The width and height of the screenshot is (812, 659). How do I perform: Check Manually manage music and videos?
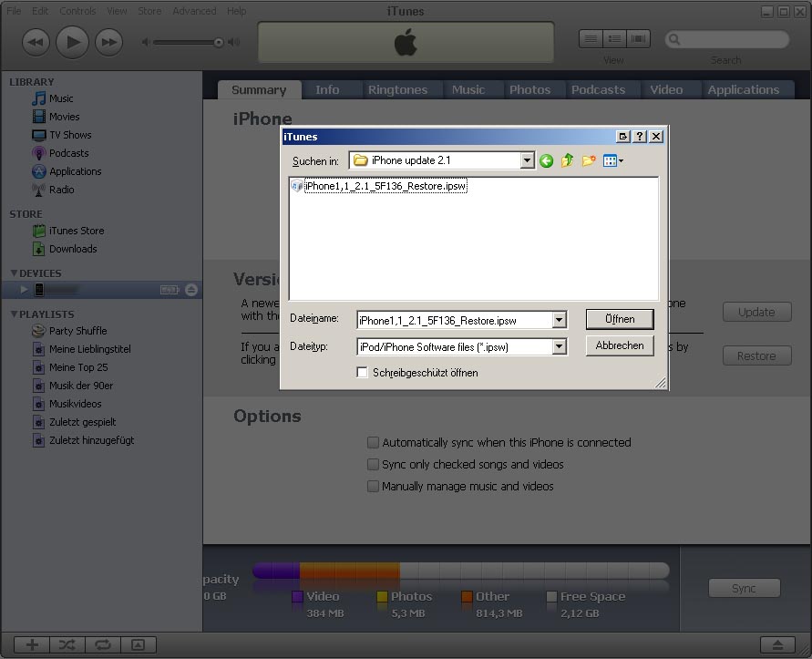point(373,486)
